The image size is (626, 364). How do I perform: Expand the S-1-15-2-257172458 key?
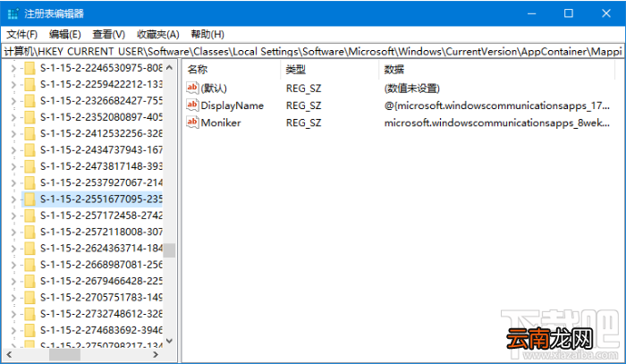click(x=13, y=216)
